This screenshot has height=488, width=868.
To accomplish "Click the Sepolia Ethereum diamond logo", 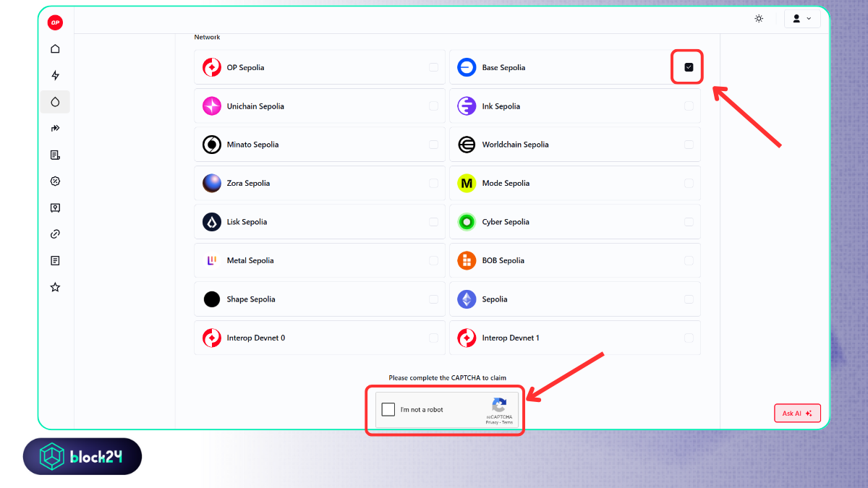I will click(x=467, y=299).
